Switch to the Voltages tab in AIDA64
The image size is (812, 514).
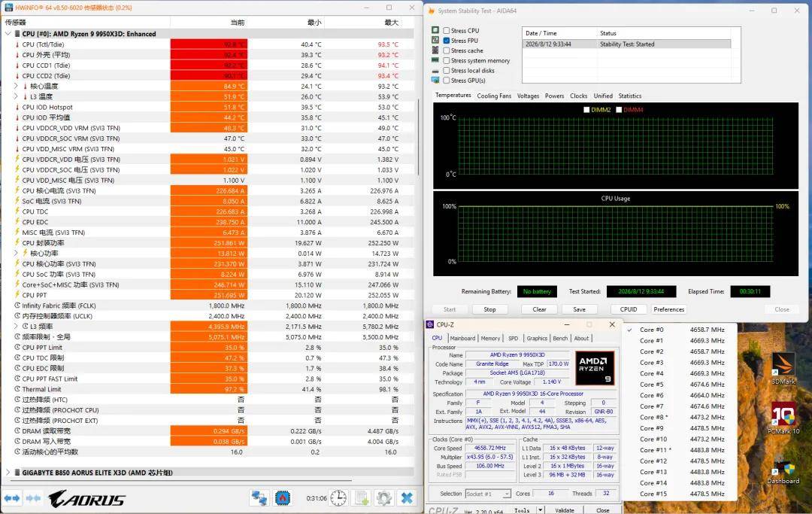[529, 96]
